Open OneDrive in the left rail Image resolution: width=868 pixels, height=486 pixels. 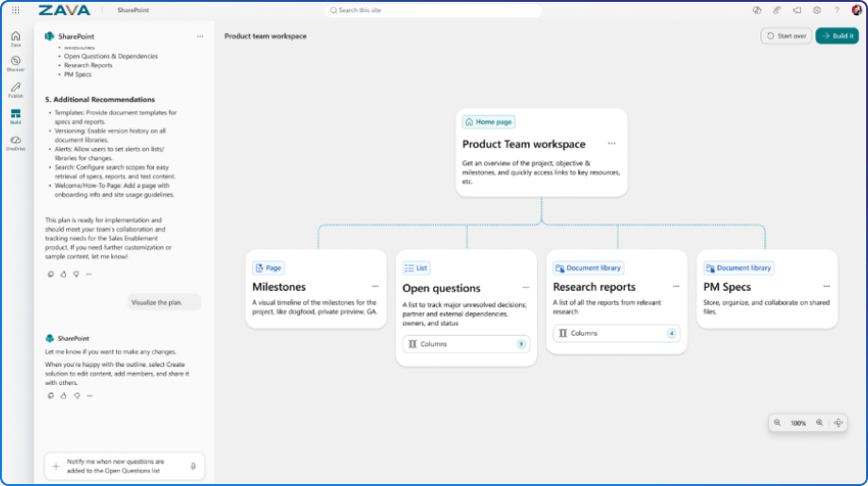[15, 142]
